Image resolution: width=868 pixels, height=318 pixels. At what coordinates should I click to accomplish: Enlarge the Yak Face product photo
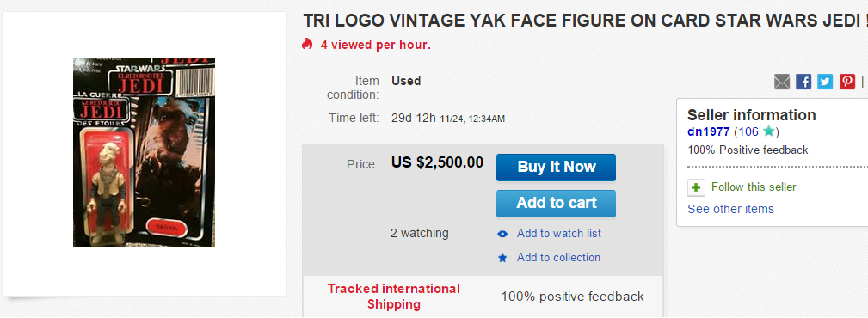144,152
